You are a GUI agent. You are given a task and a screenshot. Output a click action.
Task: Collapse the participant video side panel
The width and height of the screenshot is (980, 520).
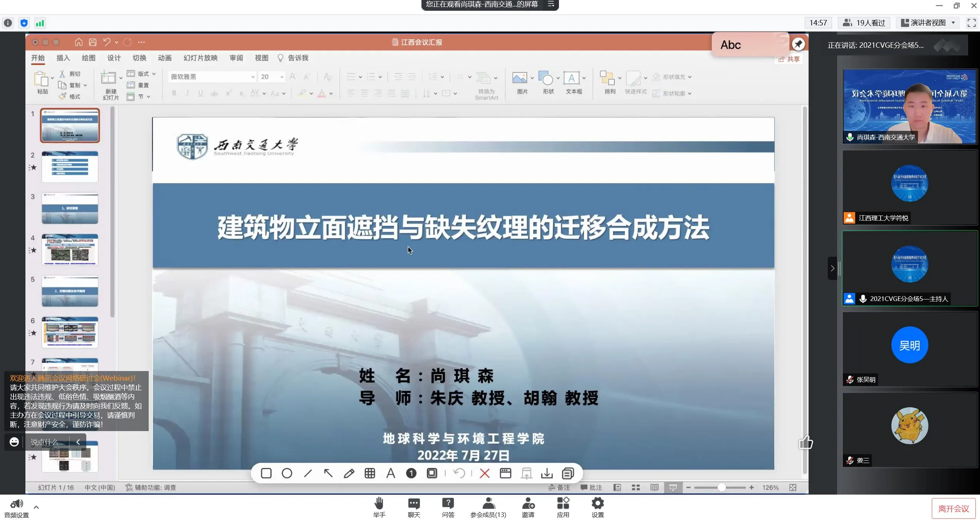(832, 268)
